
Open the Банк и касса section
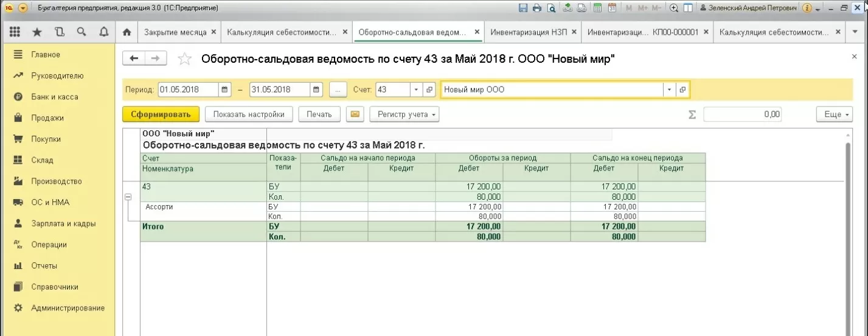[55, 97]
